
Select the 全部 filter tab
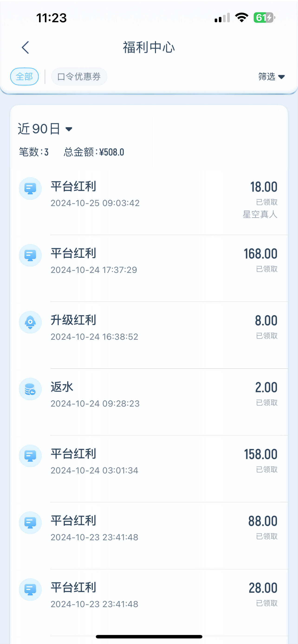[x=24, y=77]
